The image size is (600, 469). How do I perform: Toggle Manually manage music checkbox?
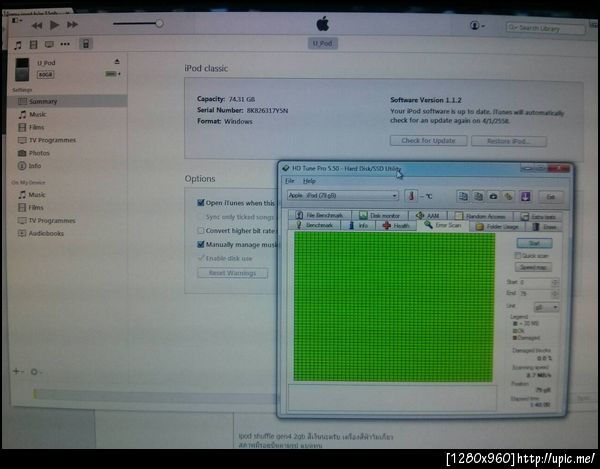pyautogui.click(x=201, y=244)
